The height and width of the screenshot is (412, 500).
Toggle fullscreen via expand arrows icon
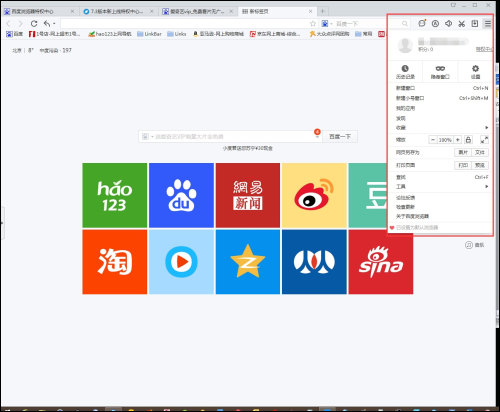point(484,140)
